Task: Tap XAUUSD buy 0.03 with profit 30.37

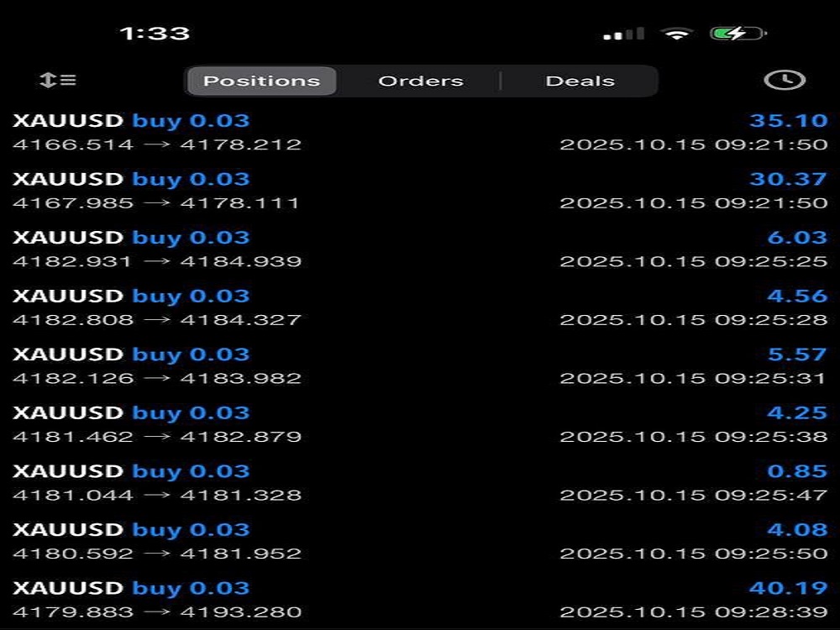Action: (131, 180)
